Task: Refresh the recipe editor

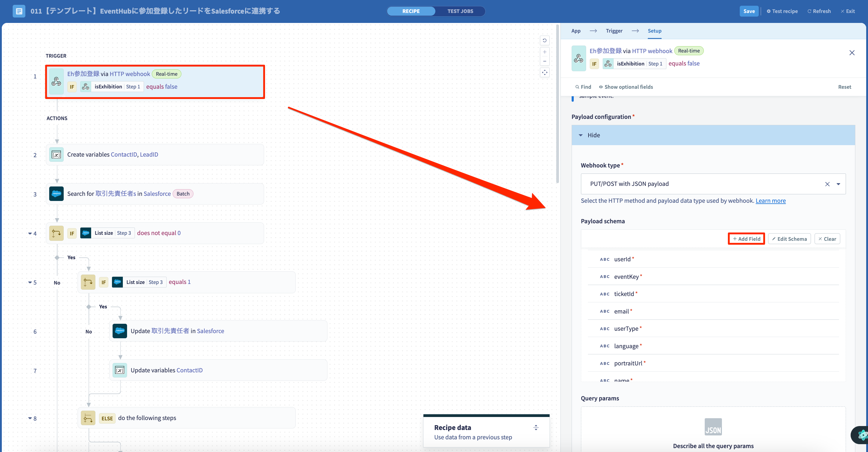Action: click(x=819, y=11)
